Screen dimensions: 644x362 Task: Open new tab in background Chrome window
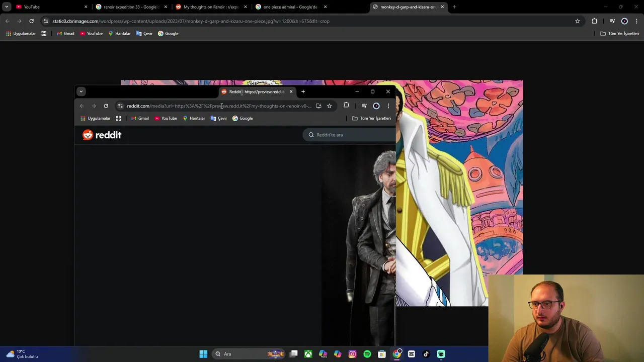(x=454, y=7)
